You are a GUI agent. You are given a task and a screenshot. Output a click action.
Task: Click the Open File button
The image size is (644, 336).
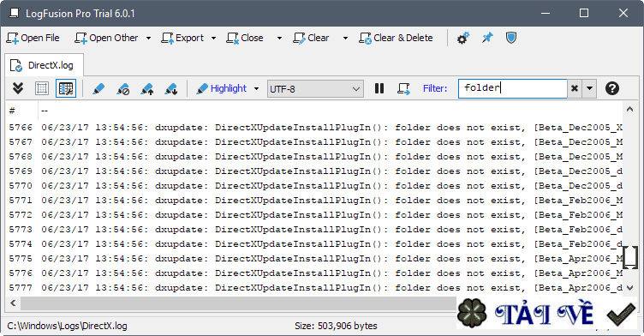click(33, 38)
